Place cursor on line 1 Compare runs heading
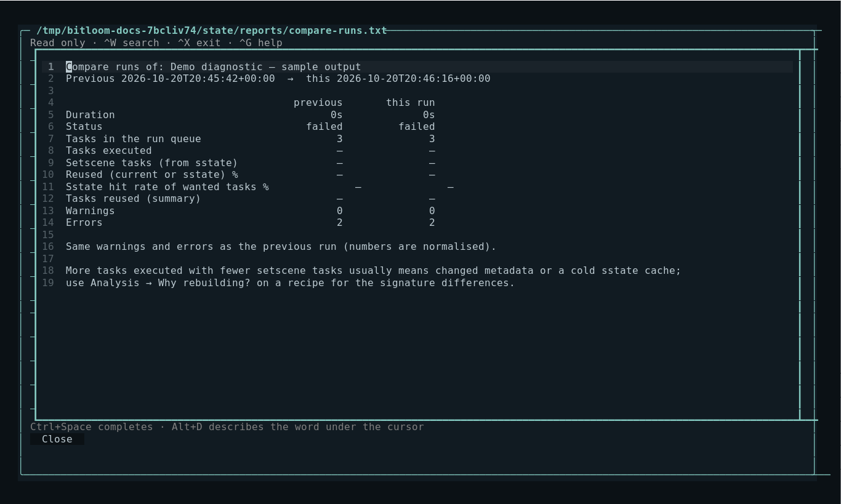 (x=214, y=66)
